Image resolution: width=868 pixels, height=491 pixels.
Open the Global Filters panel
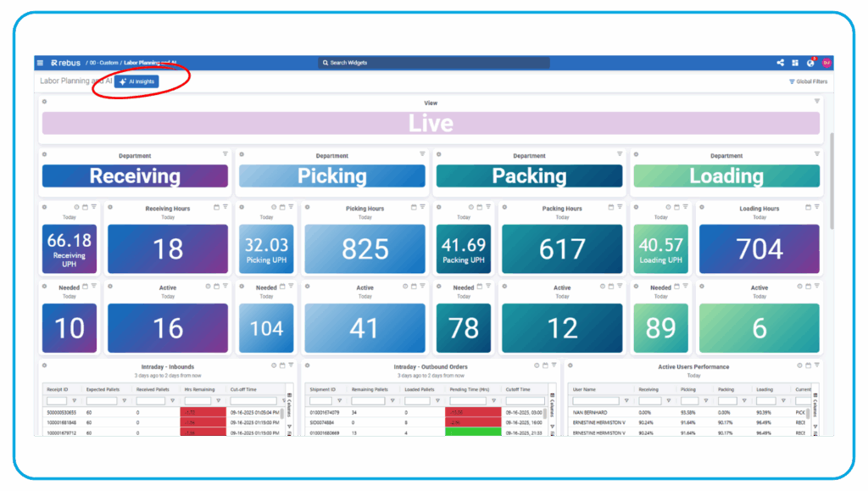click(x=808, y=82)
